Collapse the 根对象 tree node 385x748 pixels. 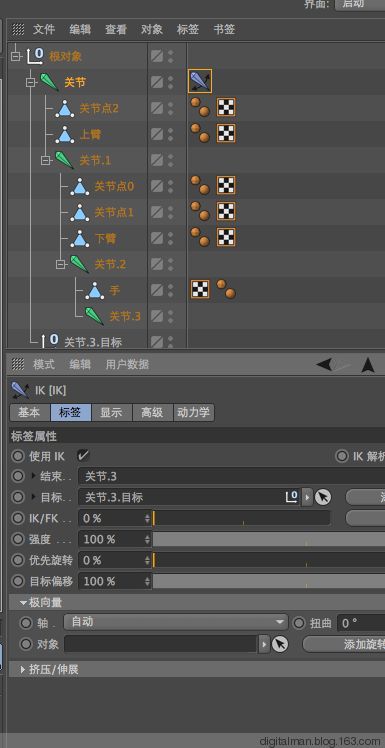(16, 56)
